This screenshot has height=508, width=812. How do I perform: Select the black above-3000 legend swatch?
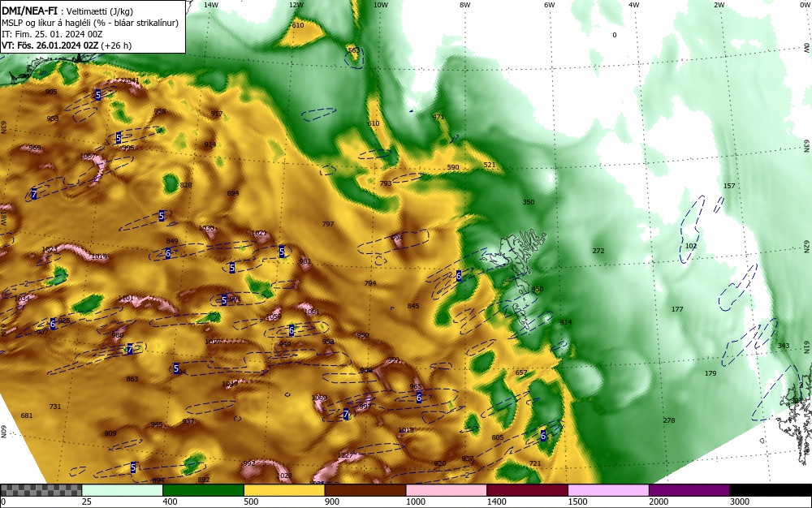[771, 490]
